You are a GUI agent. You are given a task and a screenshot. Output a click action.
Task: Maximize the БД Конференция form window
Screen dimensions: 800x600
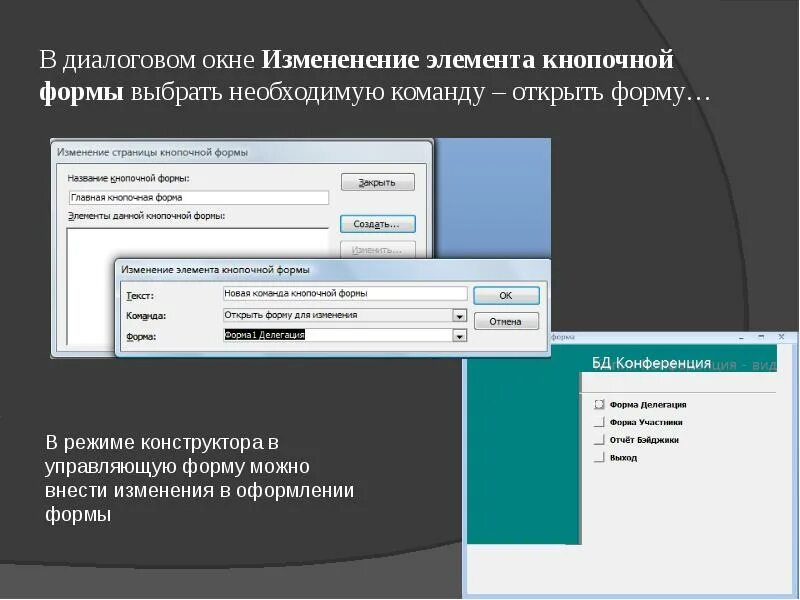(761, 337)
